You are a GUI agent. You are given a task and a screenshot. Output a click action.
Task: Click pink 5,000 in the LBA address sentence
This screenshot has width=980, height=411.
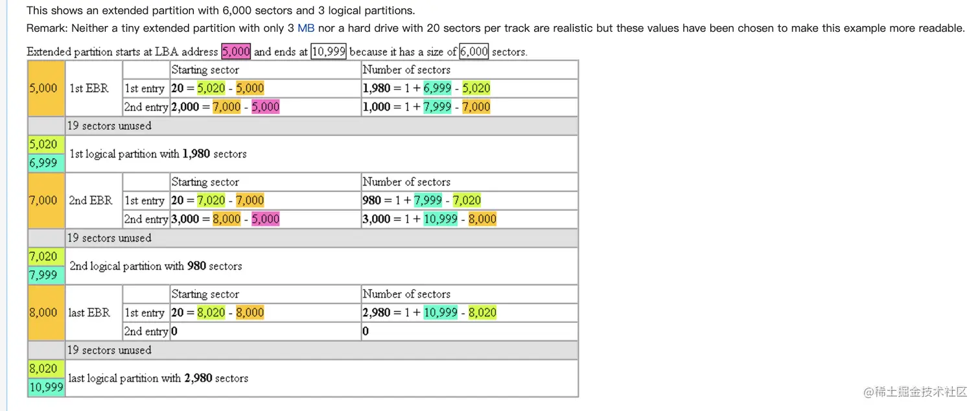pos(236,51)
